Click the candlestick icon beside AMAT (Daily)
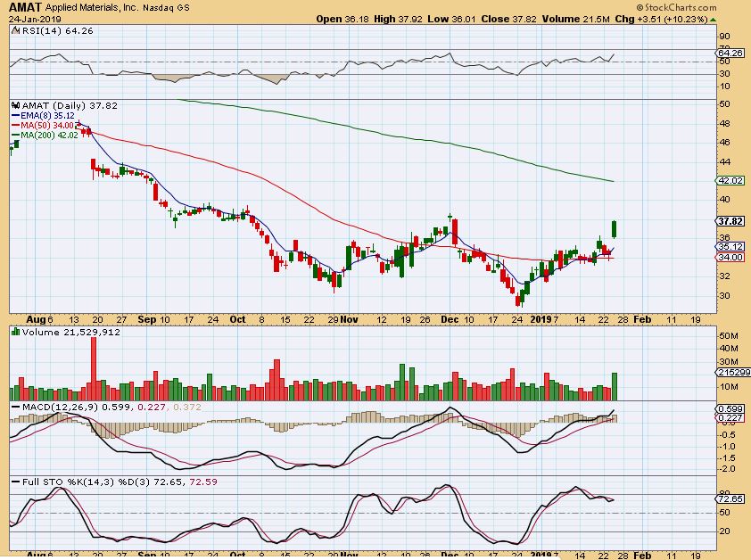This screenshot has height=560, width=751. [16, 105]
